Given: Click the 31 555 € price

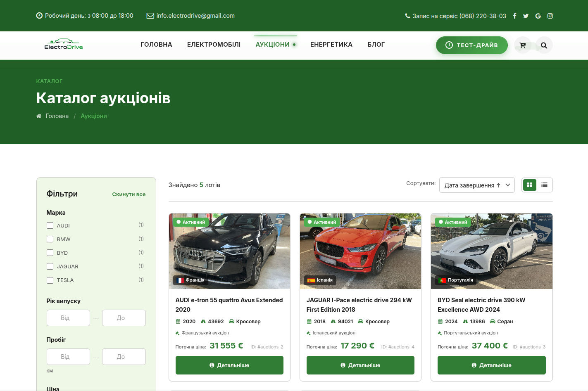Looking at the screenshot, I should click(x=226, y=346).
